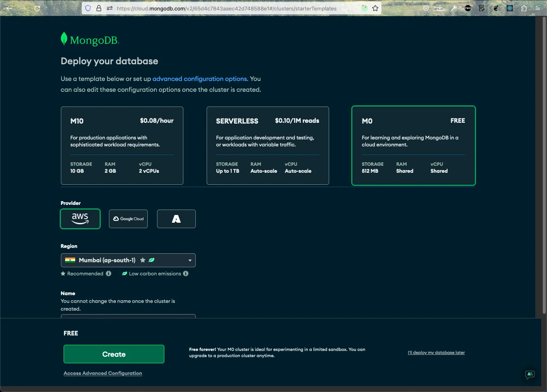Click the React developer tools atom icon
Image resolution: width=547 pixels, height=392 pixels.
pos(510,8)
